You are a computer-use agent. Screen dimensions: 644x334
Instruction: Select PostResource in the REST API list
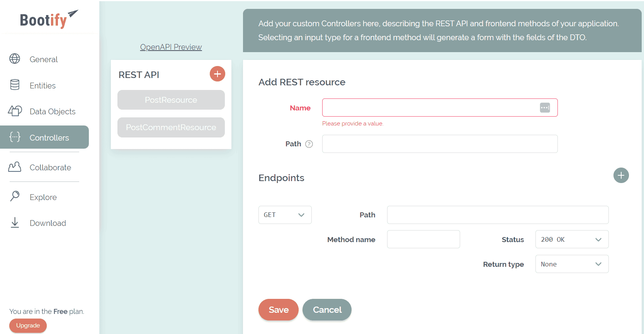(x=171, y=100)
